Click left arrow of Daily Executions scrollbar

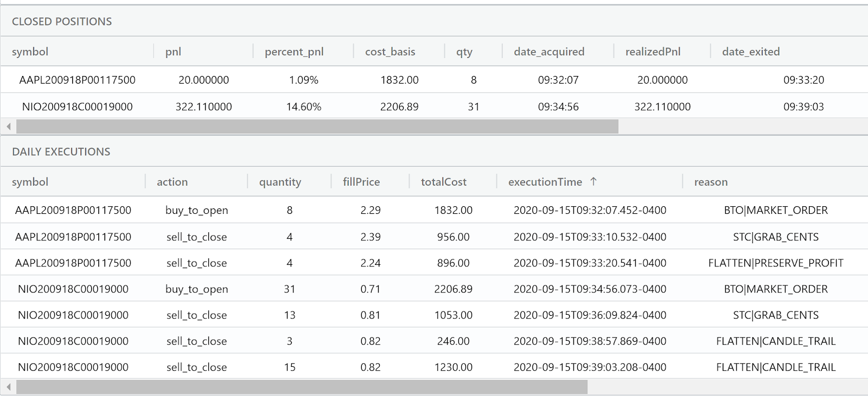pos(8,387)
